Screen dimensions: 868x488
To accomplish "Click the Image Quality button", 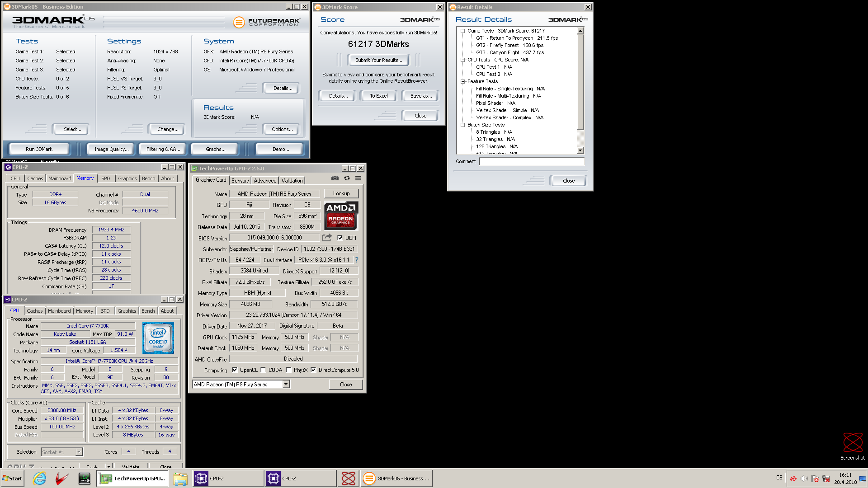I will 111,149.
